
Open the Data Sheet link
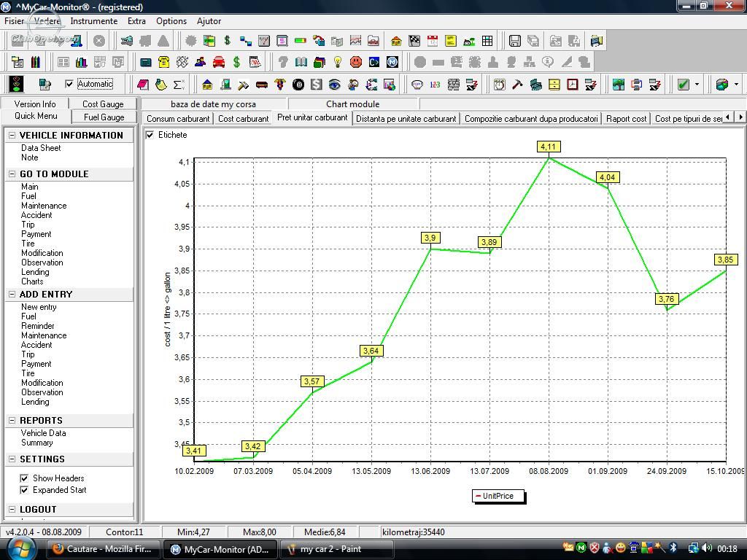coord(41,148)
